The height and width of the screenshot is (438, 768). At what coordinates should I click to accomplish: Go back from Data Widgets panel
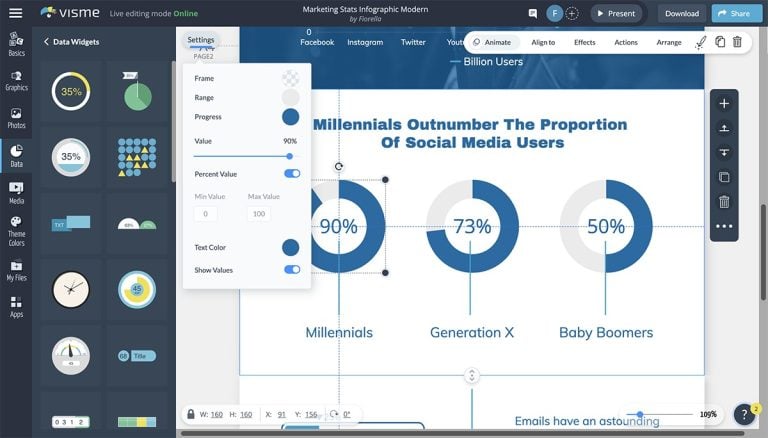46,42
